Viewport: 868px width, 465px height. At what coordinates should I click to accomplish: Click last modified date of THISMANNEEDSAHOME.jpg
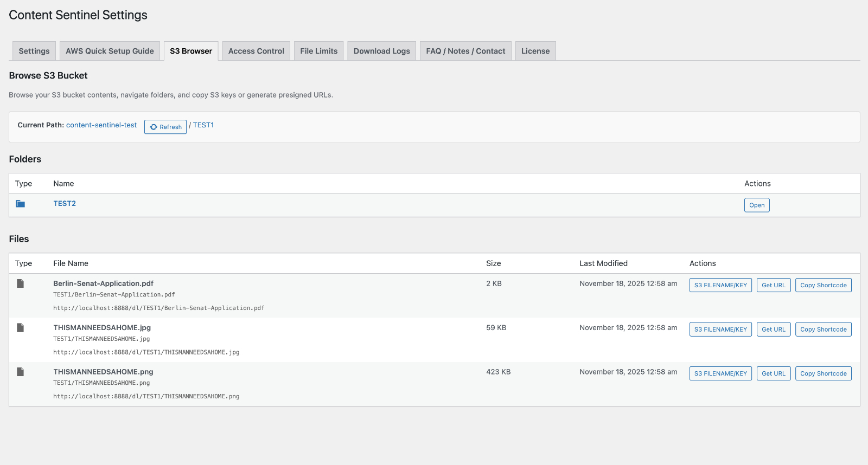(x=628, y=328)
